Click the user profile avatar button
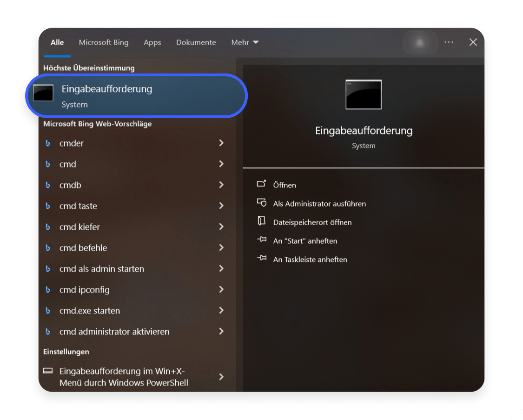523x420 pixels. click(x=419, y=42)
